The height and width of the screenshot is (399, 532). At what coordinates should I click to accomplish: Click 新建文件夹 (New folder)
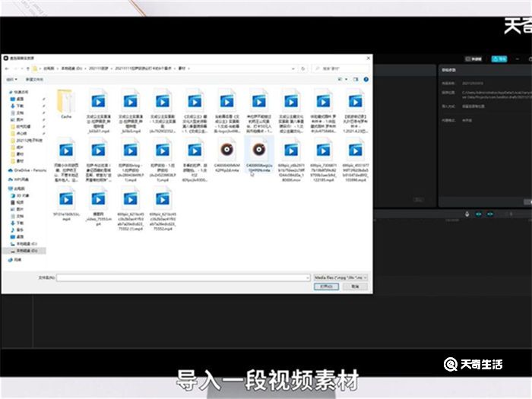click(34, 79)
